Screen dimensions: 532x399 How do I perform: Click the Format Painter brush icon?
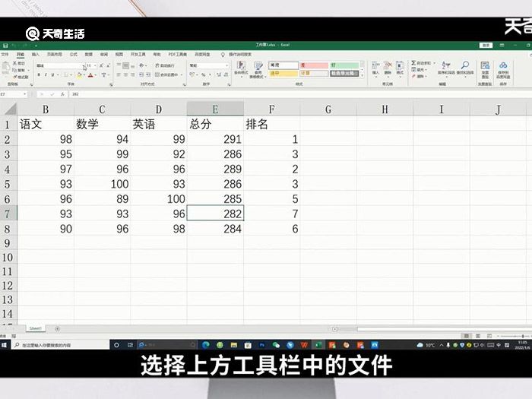[15, 77]
